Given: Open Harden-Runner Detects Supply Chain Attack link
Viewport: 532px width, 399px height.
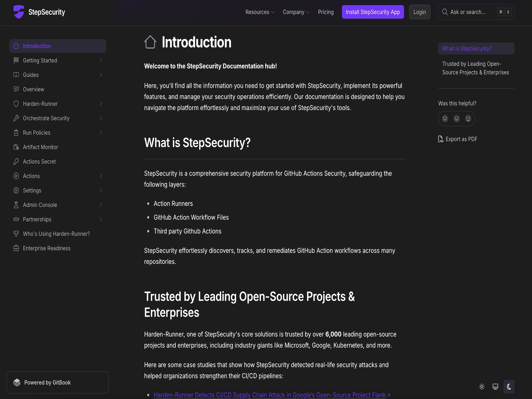Looking at the screenshot, I should pos(272,395).
